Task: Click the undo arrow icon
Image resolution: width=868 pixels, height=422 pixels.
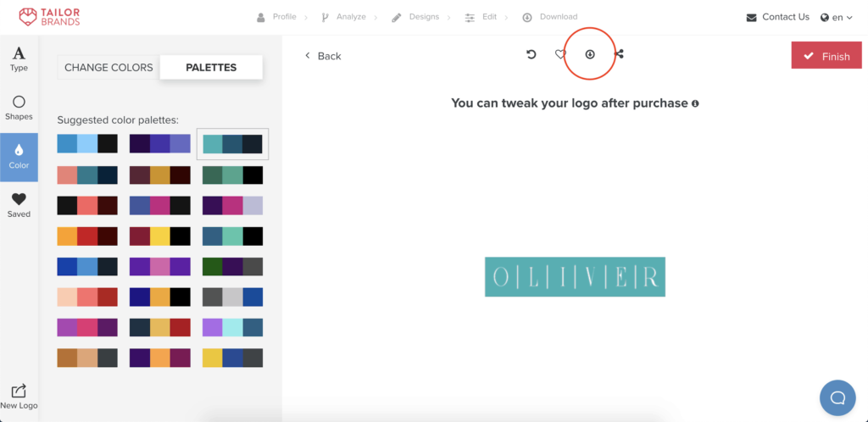Action: point(531,54)
